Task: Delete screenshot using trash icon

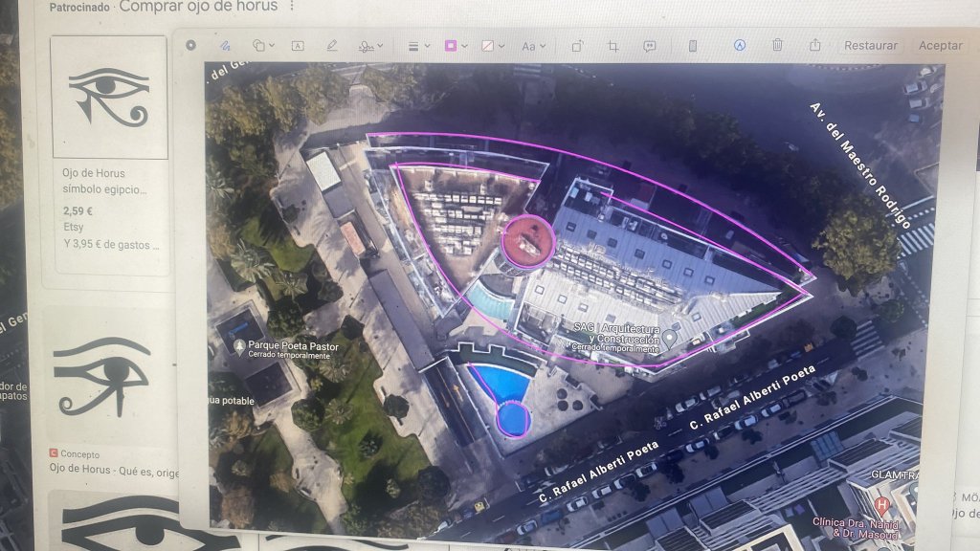Action: pos(778,45)
